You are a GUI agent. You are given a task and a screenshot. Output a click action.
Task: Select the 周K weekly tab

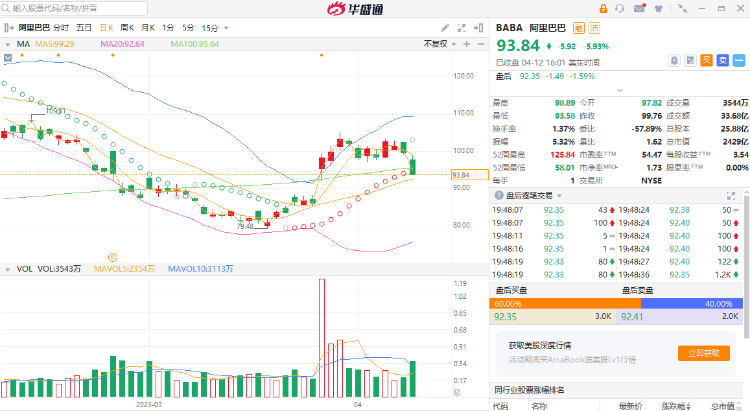click(127, 28)
